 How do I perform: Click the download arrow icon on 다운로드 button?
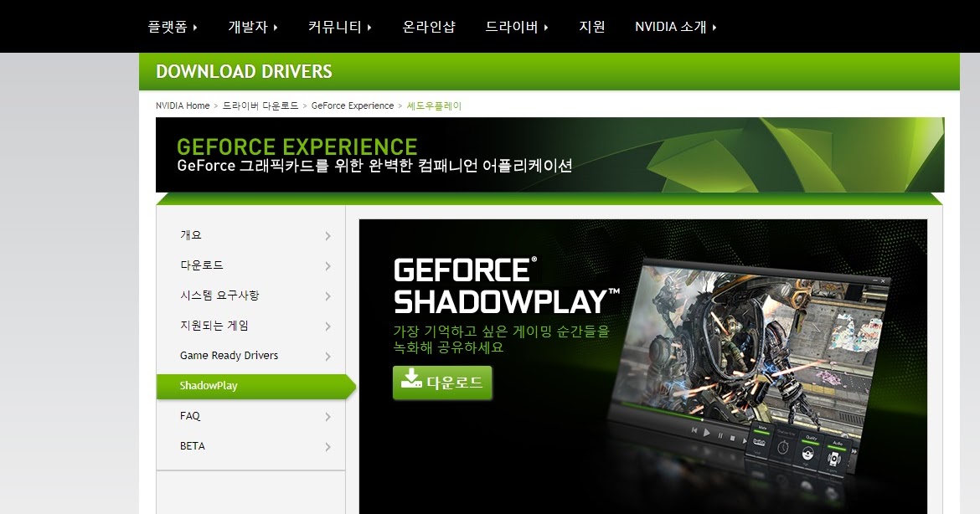tap(411, 378)
